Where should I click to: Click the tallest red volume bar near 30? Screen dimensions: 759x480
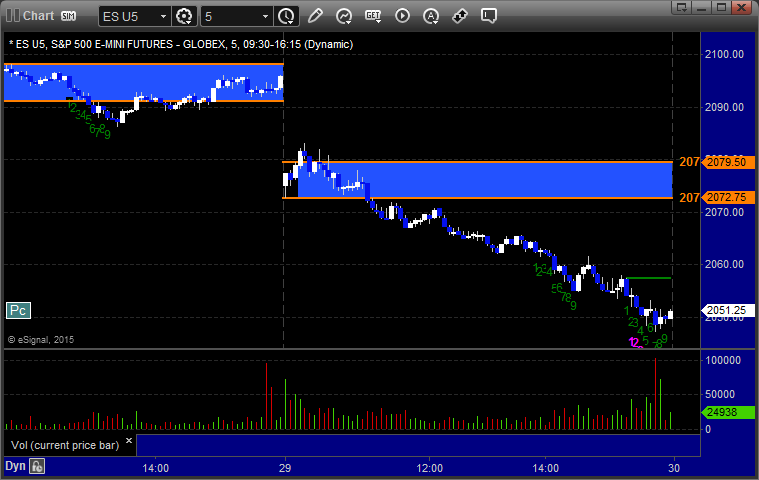[655, 394]
